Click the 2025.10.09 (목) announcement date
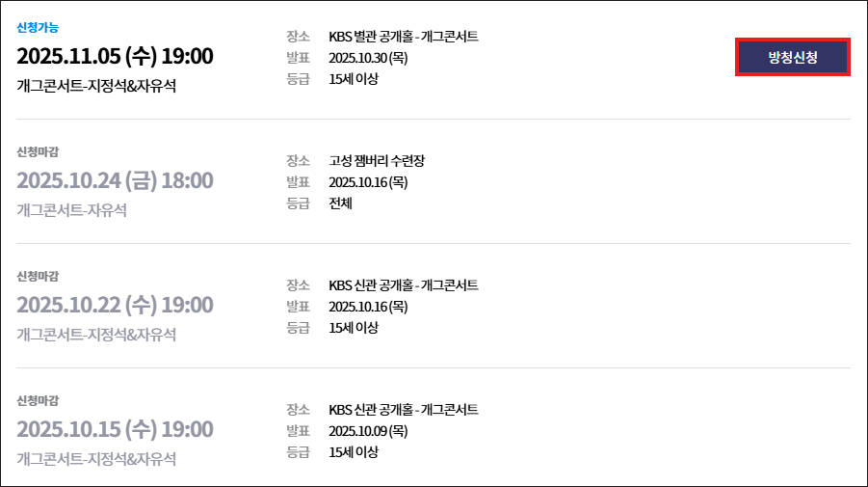This screenshot has width=868, height=487. coord(368,431)
